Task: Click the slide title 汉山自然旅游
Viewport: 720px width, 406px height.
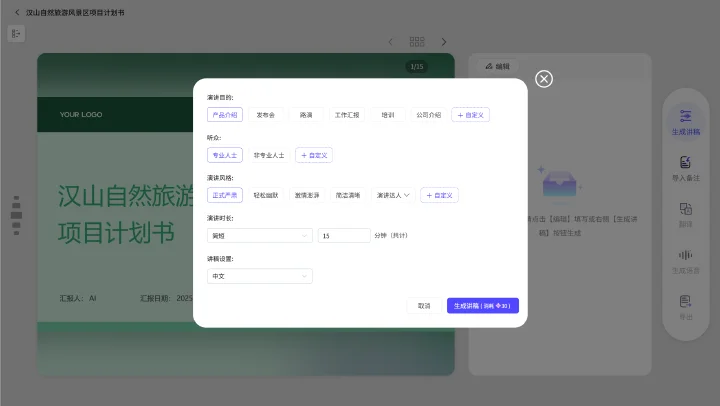Action: pos(125,196)
